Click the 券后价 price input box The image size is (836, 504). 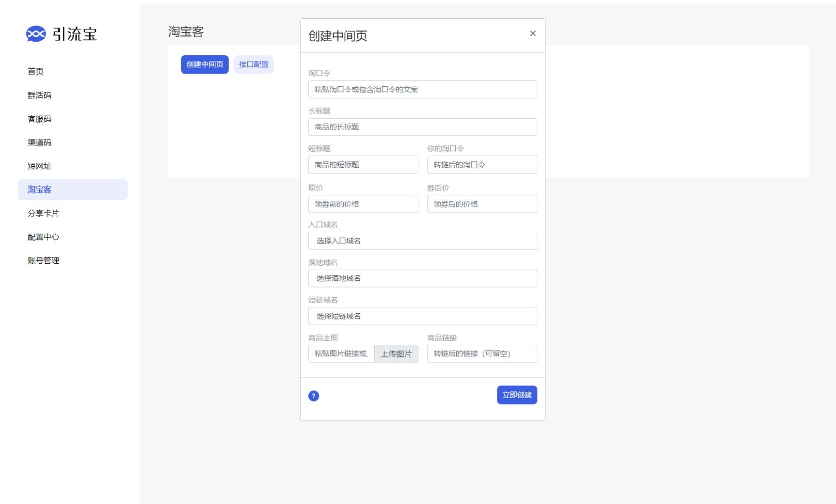click(482, 204)
